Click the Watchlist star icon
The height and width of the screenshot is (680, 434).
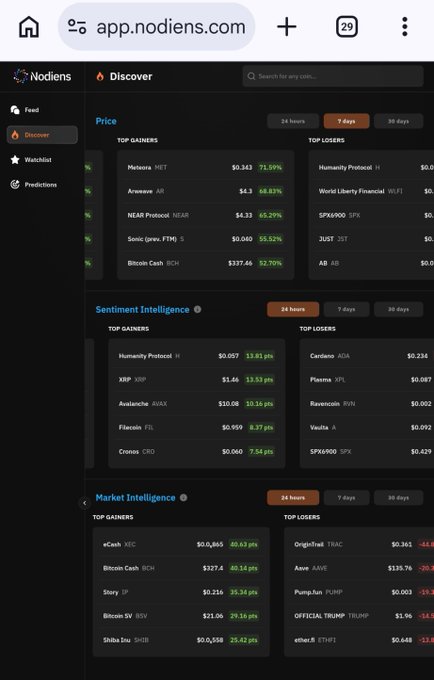(x=15, y=160)
